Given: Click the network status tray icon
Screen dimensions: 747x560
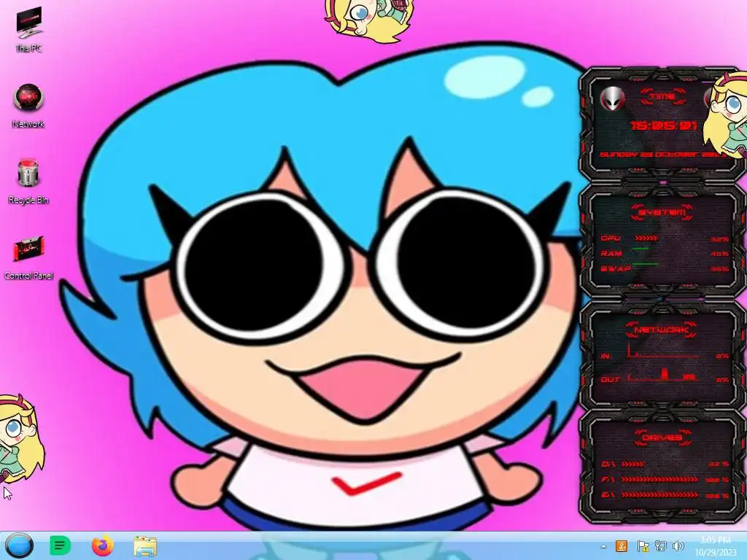Looking at the screenshot, I should click(661, 546).
